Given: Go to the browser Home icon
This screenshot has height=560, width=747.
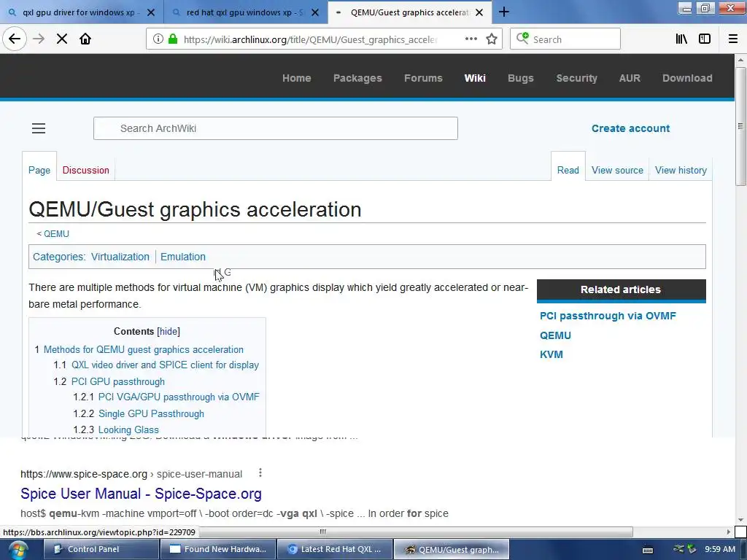Looking at the screenshot, I should [85, 39].
